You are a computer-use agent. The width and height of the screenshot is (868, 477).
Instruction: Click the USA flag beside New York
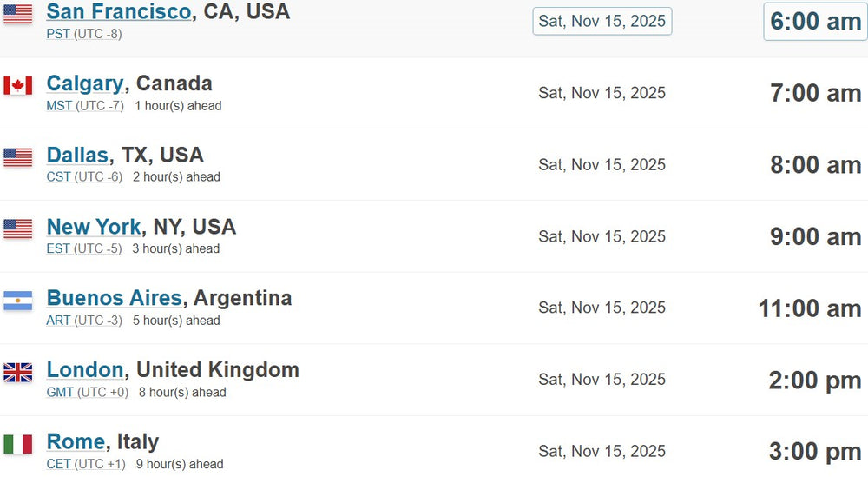tap(17, 229)
